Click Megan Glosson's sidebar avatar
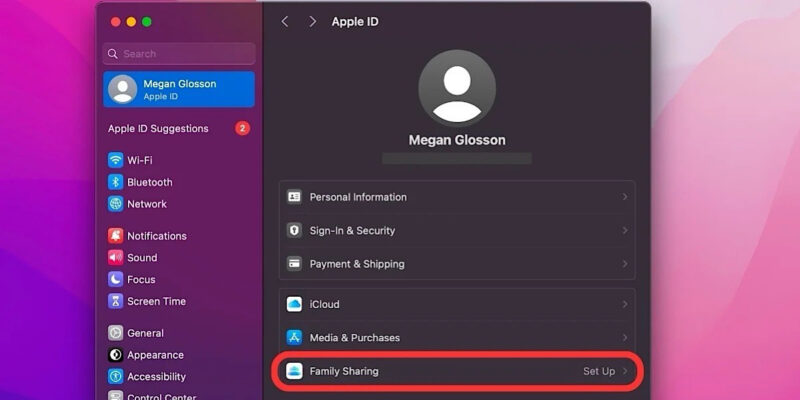Viewport: 800px width, 400px height. 122,89
